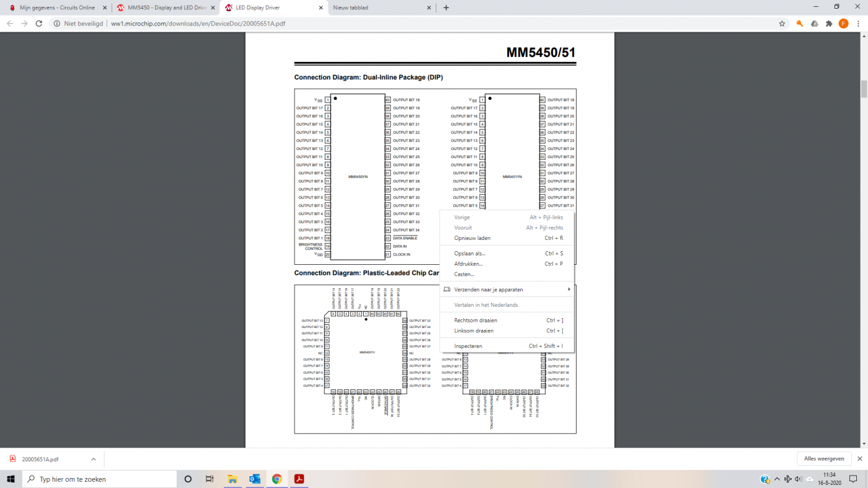Click the 'MM5451YN' chip label
Viewport: 868px width, 488px height.
[512, 177]
